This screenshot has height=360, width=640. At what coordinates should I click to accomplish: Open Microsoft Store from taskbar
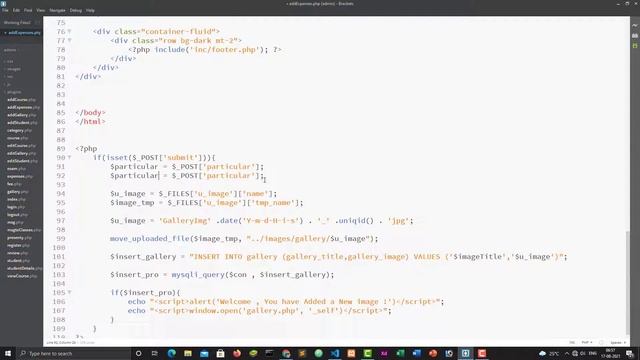click(220, 353)
